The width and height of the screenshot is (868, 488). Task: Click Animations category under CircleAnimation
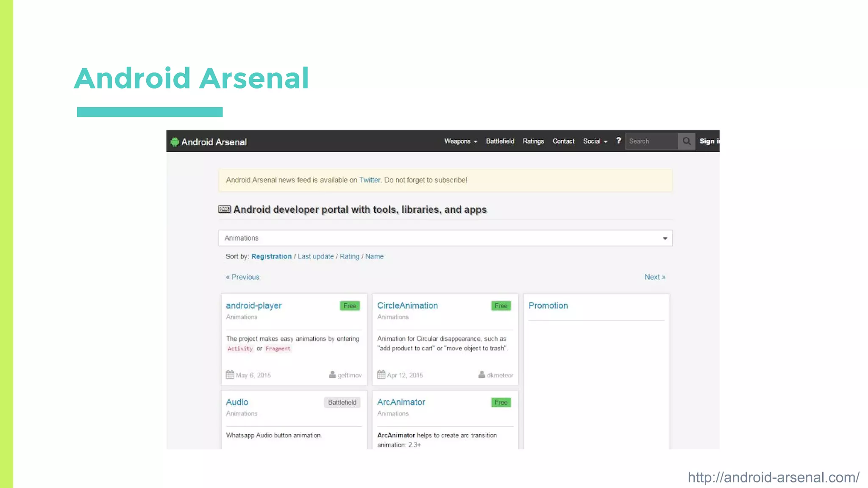click(393, 317)
